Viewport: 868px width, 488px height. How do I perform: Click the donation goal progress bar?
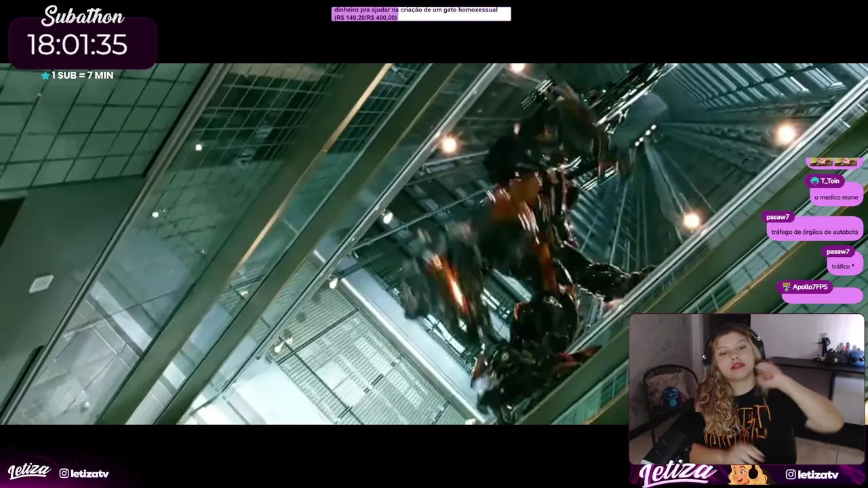pyautogui.click(x=421, y=14)
